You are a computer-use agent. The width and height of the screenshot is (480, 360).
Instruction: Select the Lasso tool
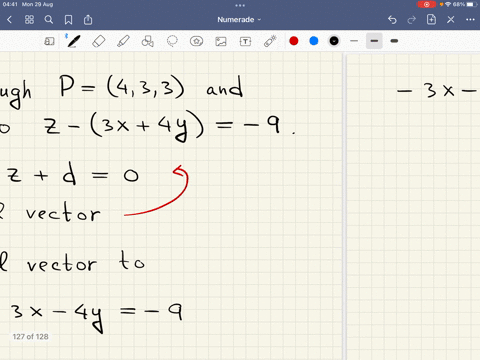coord(172,41)
